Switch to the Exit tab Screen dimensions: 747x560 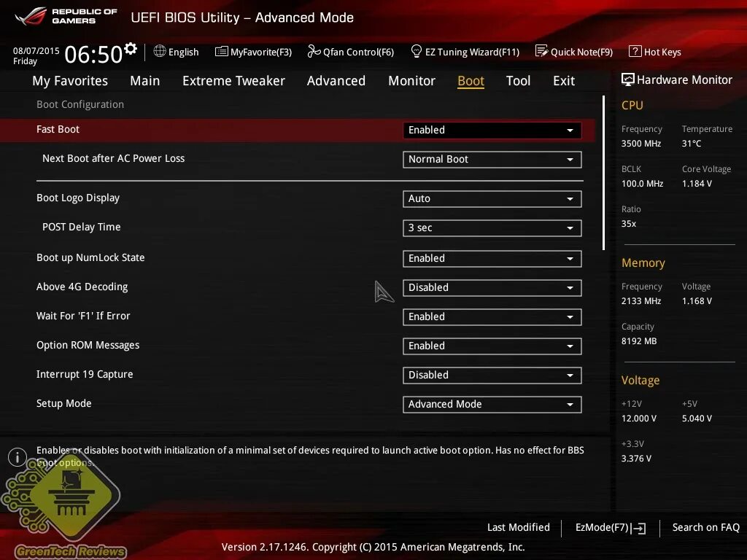(x=564, y=81)
